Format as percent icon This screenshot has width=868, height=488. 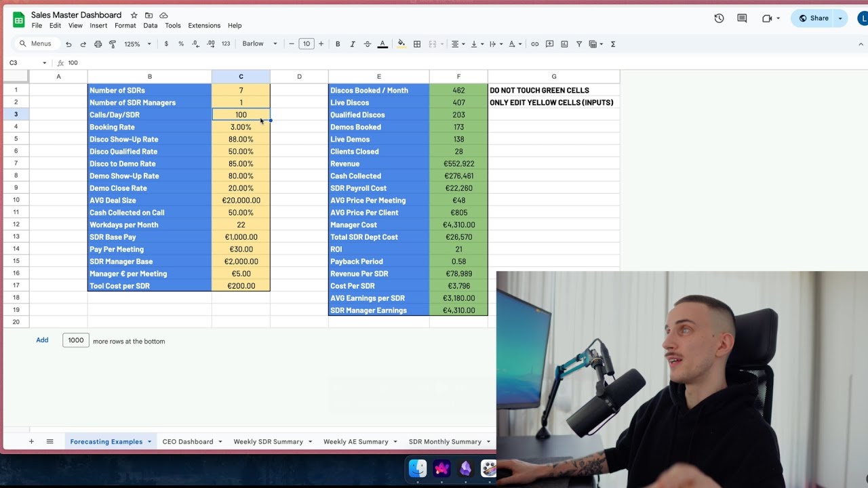(x=181, y=44)
